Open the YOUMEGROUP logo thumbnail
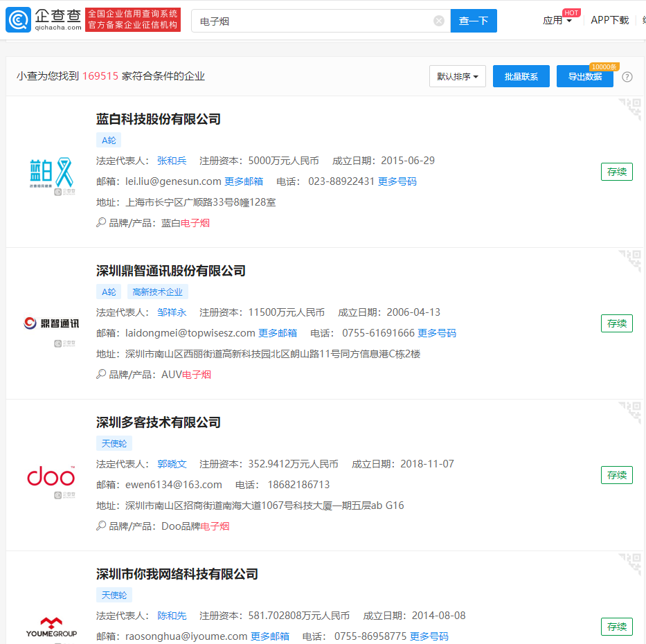646x644 pixels. click(51, 627)
